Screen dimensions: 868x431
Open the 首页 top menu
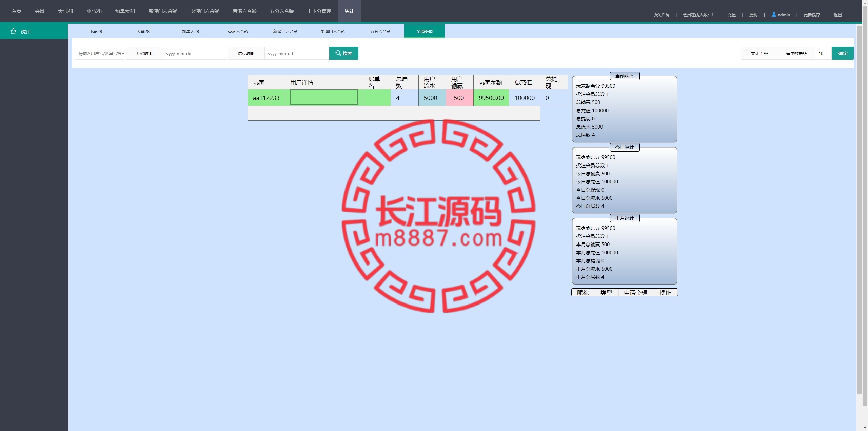pyautogui.click(x=17, y=11)
